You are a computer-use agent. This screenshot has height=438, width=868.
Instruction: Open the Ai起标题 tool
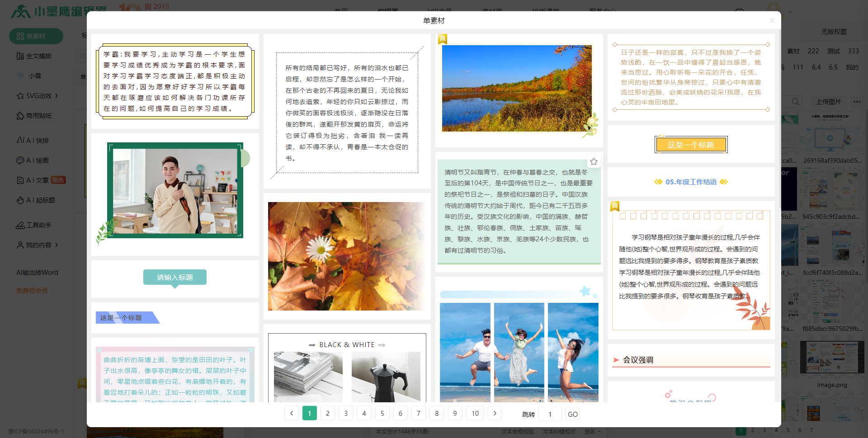point(36,200)
